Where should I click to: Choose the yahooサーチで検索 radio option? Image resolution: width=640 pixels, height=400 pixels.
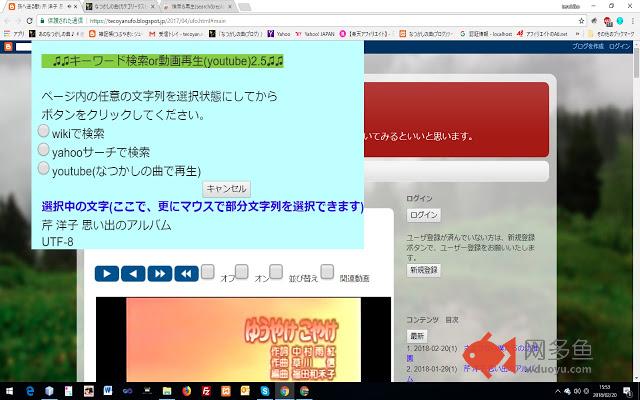(x=43, y=150)
